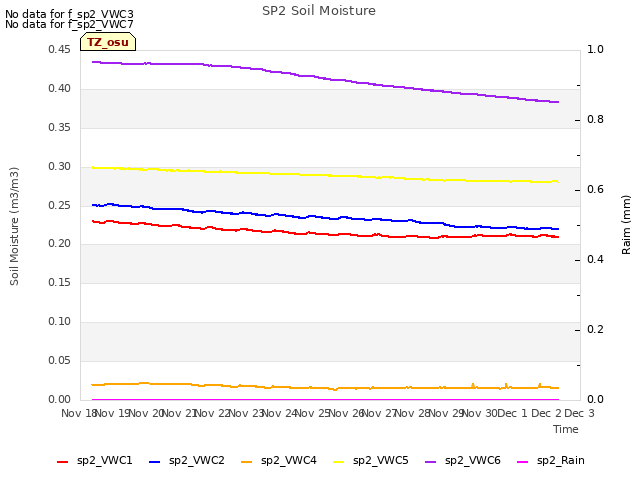Click the 'No data for f_sp2_VWC3' message
This screenshot has height=480, width=640.
coord(69,14)
